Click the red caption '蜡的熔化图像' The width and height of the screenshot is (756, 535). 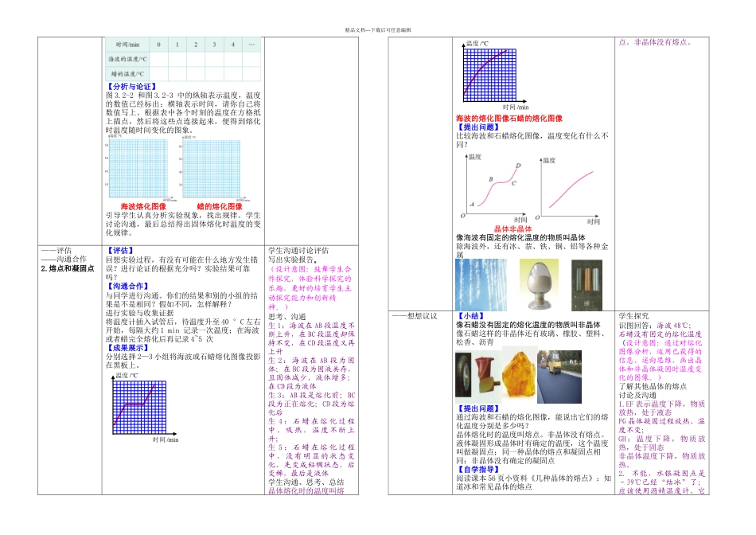click(x=220, y=206)
